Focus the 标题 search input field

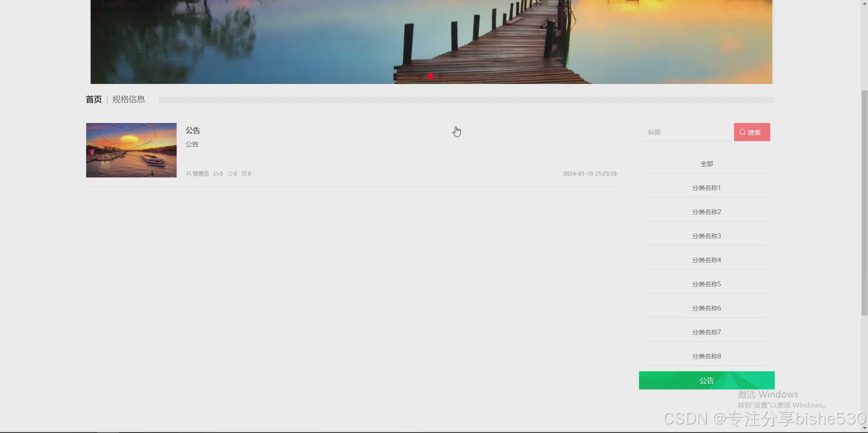(x=686, y=132)
